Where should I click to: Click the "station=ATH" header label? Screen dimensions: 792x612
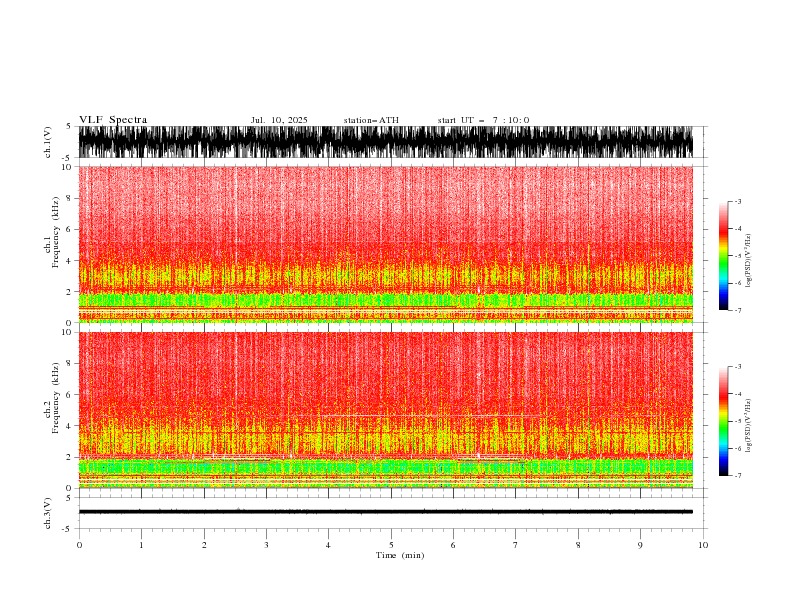point(371,120)
